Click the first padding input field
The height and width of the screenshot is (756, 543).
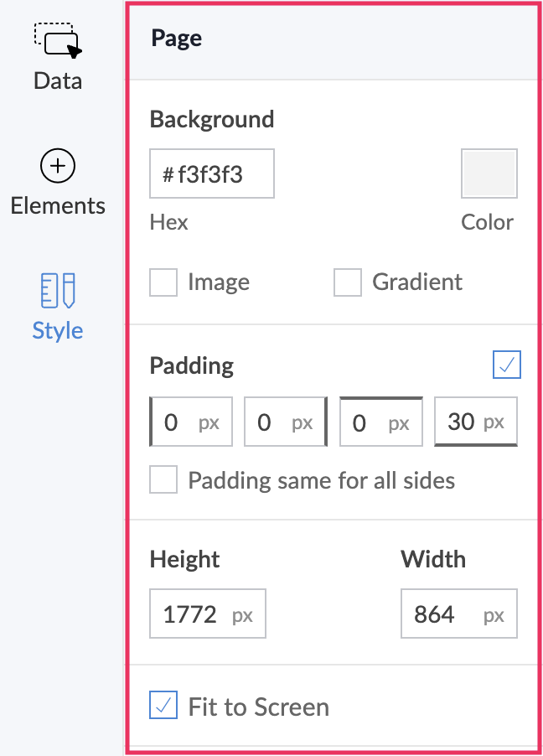[185, 422]
